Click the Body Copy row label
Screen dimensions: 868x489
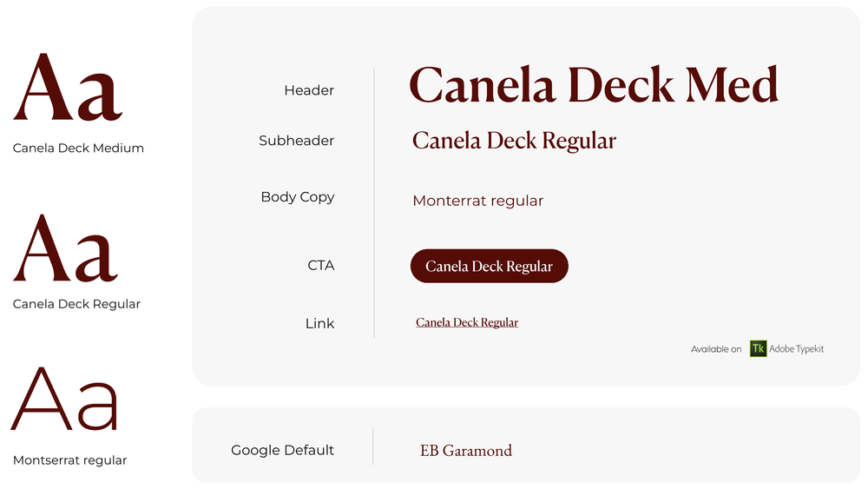pos(297,197)
